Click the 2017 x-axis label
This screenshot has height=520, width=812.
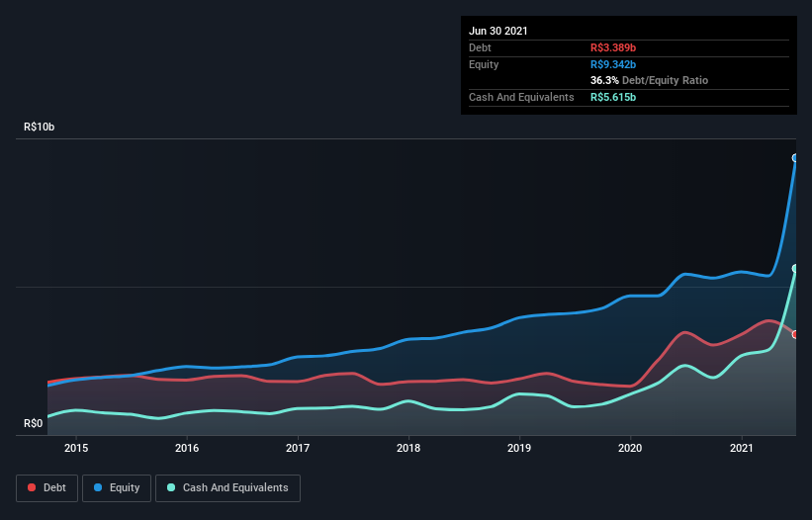coord(298,448)
